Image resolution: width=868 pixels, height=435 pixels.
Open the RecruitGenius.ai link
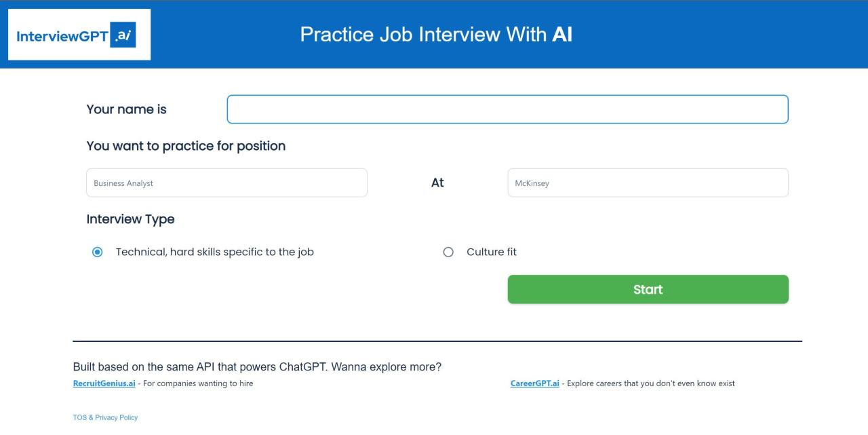(x=104, y=383)
